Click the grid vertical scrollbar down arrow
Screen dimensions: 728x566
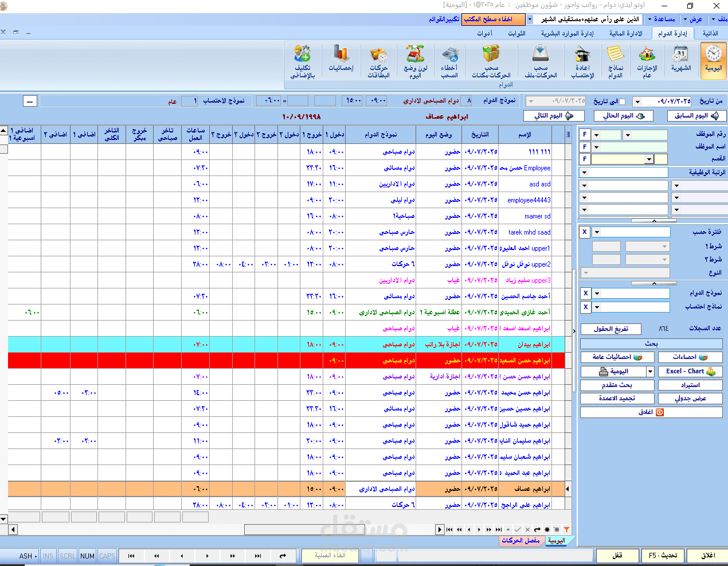tap(3, 518)
